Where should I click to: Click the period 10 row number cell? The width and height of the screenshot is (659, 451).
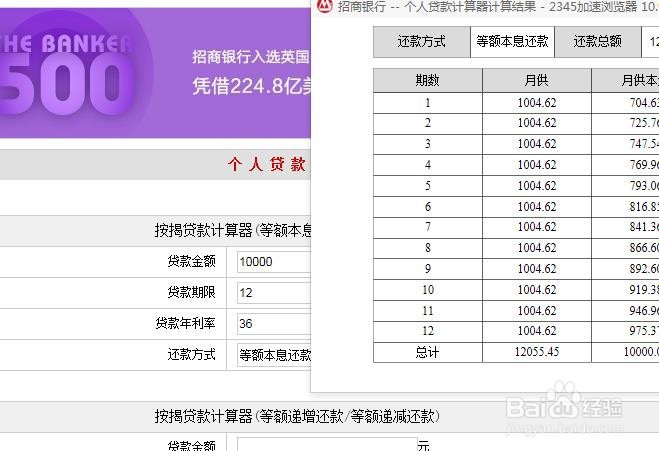[427, 290]
